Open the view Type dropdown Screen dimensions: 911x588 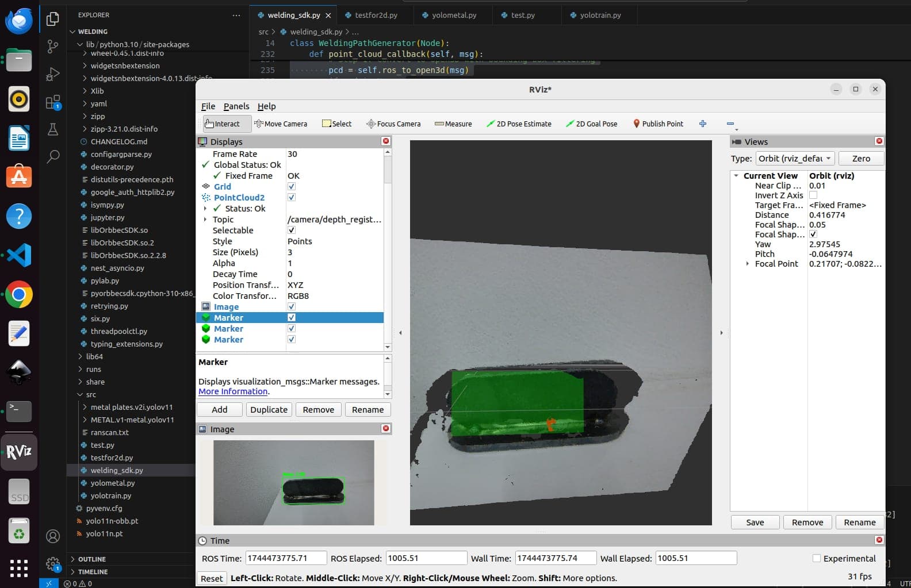pyautogui.click(x=795, y=159)
